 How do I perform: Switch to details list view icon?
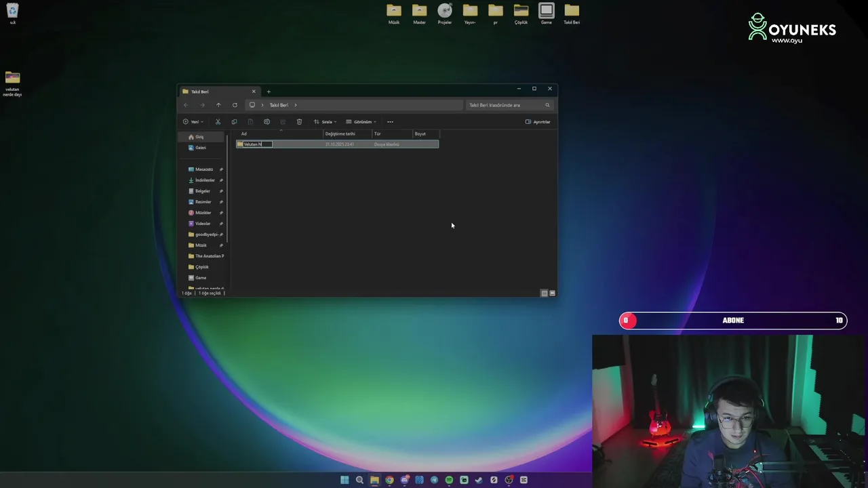click(x=545, y=293)
